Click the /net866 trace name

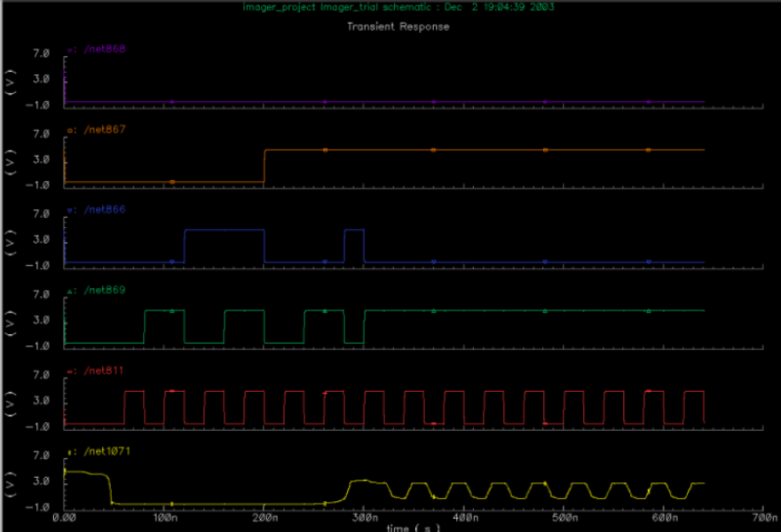104,209
